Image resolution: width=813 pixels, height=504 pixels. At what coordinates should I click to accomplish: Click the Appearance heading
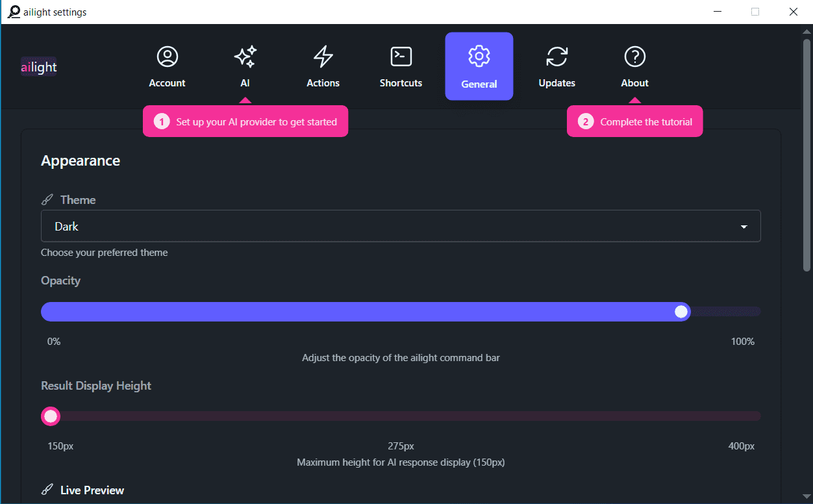81,161
